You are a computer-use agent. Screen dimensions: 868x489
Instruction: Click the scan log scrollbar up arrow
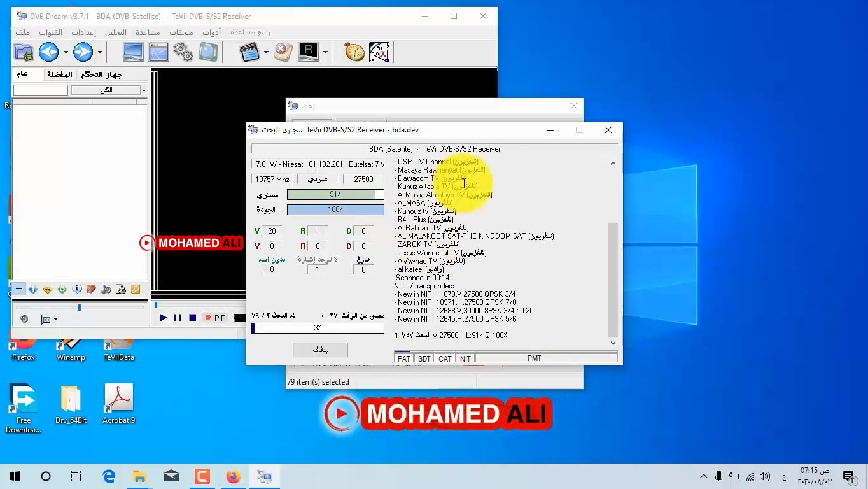[613, 163]
